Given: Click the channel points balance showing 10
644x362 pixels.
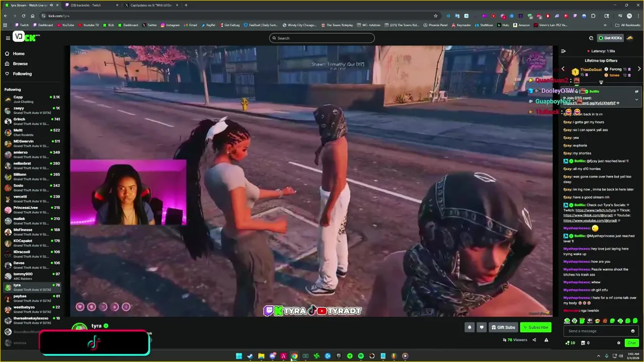Looking at the screenshot, I should coord(570,343).
